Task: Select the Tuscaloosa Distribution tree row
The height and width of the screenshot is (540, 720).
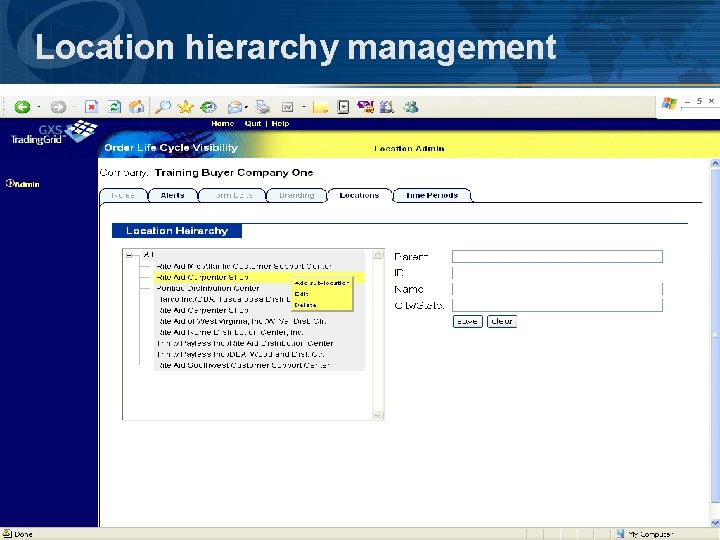Action: 225,299
